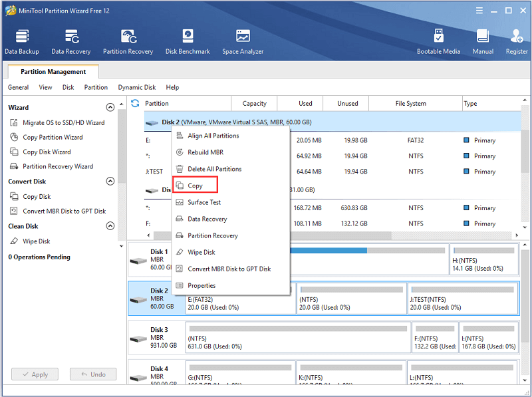The width and height of the screenshot is (532, 397).
Task: Click down arrow of partition list scrollbar
Action: tap(525, 227)
